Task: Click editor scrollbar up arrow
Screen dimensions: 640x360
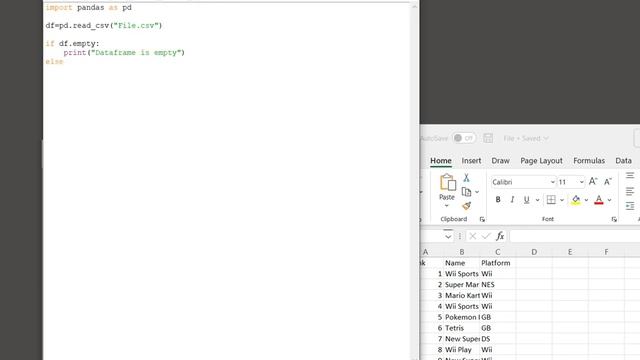Action: click(x=414, y=7)
